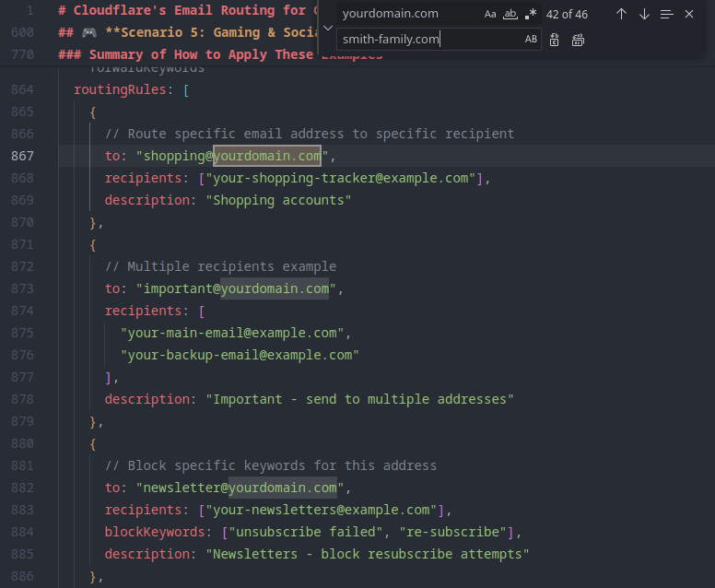Click the Replace All icon
This screenshot has width=715, height=588.
click(x=577, y=40)
